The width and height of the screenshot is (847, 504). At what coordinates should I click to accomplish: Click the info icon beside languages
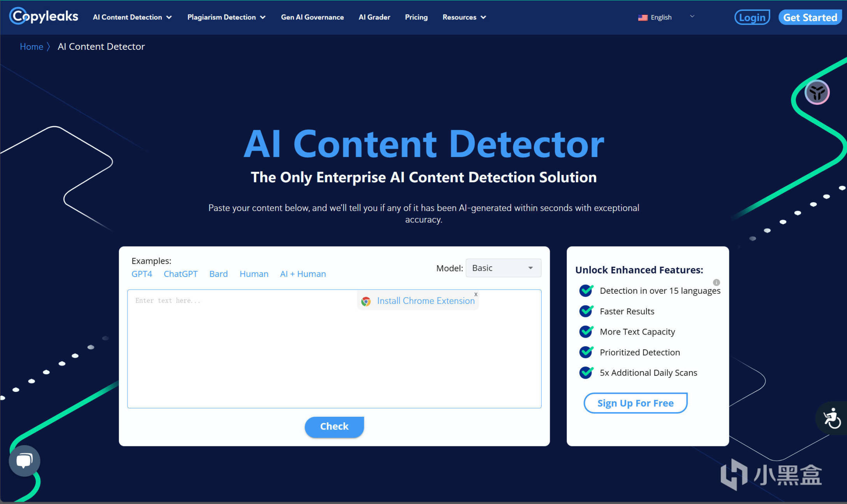click(716, 282)
